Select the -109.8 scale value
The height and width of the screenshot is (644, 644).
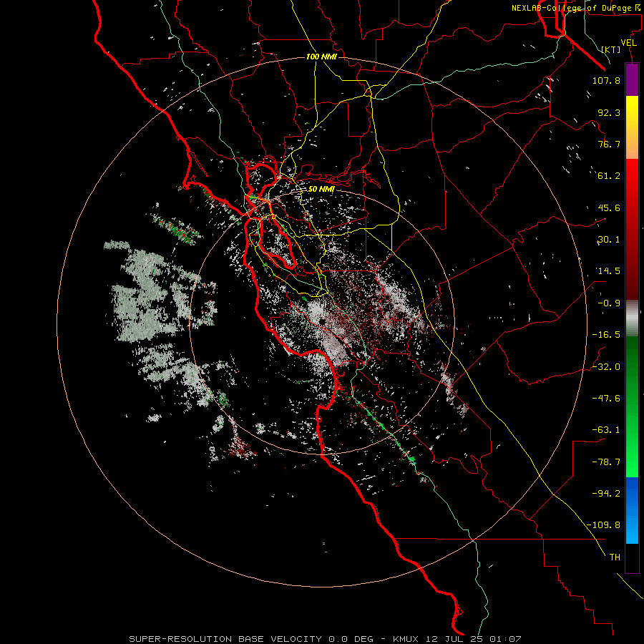tap(603, 525)
